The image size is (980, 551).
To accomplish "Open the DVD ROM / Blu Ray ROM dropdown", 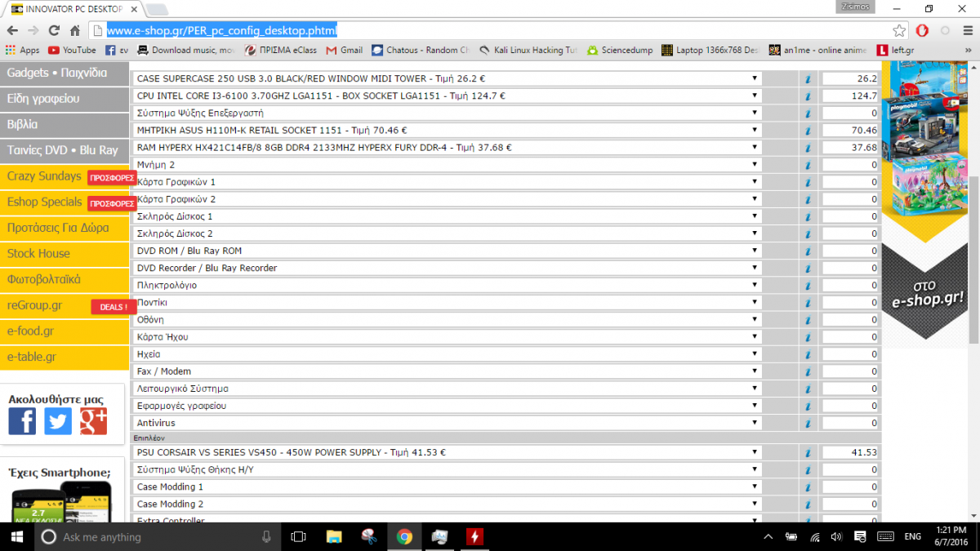I will [448, 251].
